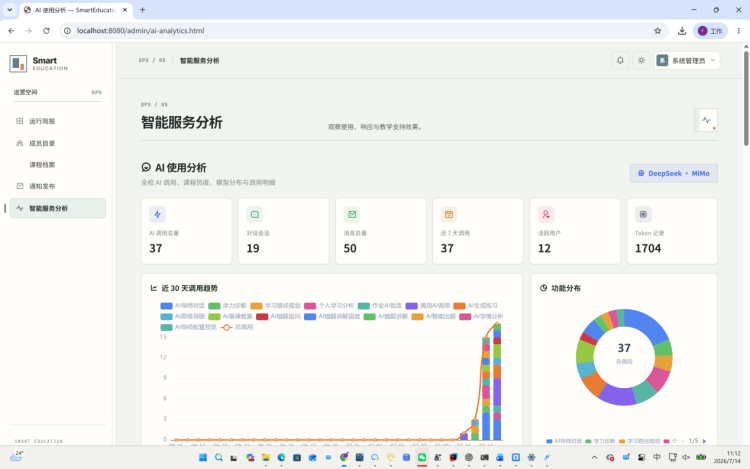Open a new browser tab
Viewport: 750px width, 469px height.
[x=143, y=10]
